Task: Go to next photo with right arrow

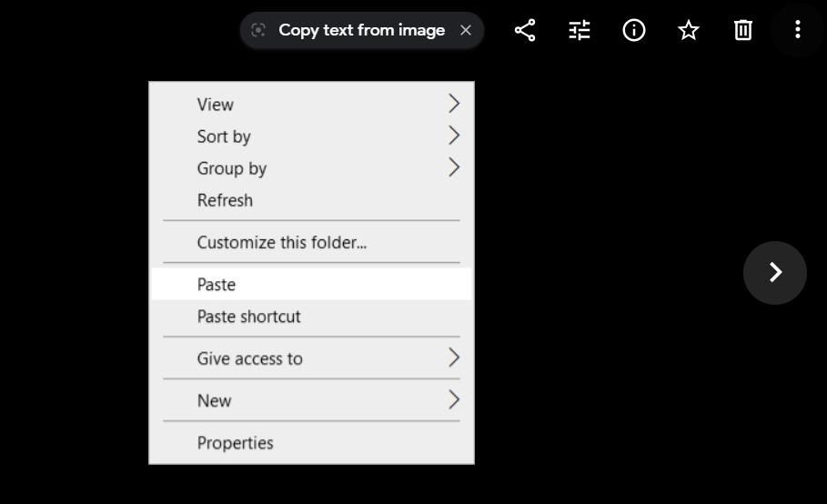Action: pyautogui.click(x=775, y=272)
